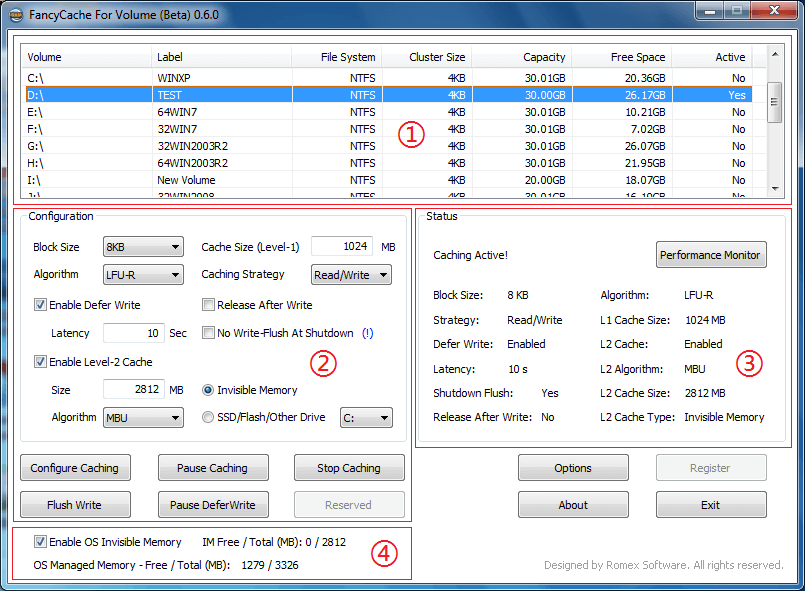
Task: Click the Pause Caching button
Action: tap(213, 468)
